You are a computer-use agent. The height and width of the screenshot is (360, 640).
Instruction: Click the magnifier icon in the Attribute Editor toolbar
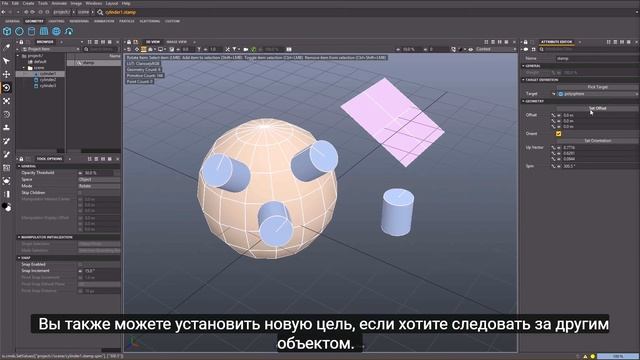(x=542, y=49)
